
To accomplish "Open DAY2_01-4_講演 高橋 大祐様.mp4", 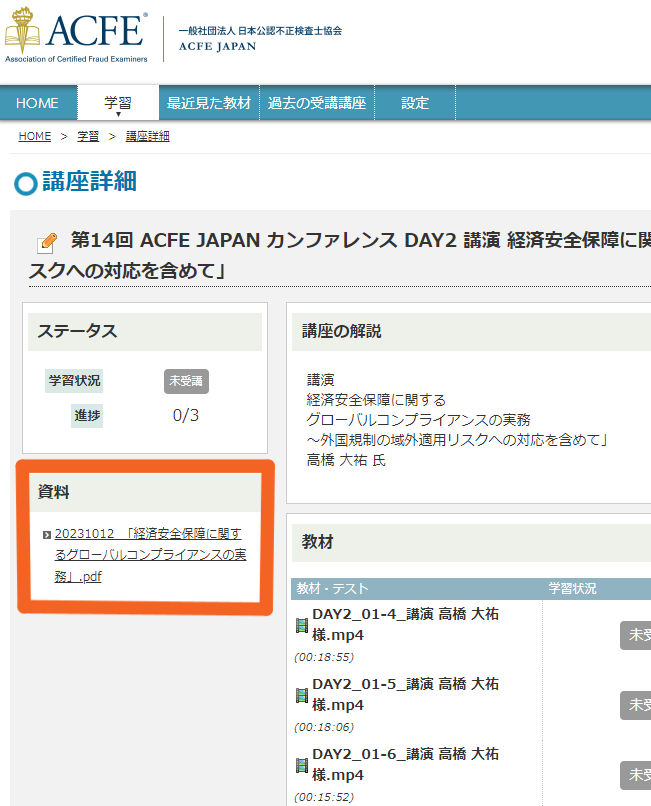I will tap(405, 624).
